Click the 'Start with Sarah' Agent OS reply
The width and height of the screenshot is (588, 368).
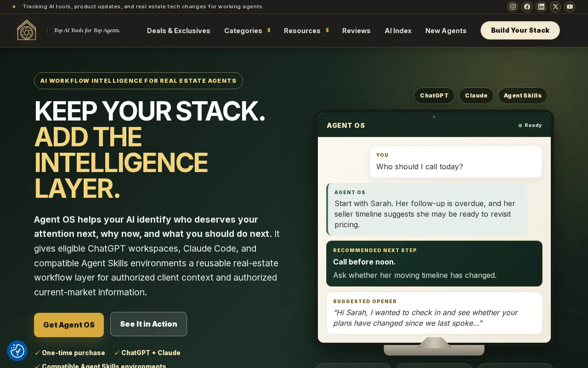click(426, 209)
